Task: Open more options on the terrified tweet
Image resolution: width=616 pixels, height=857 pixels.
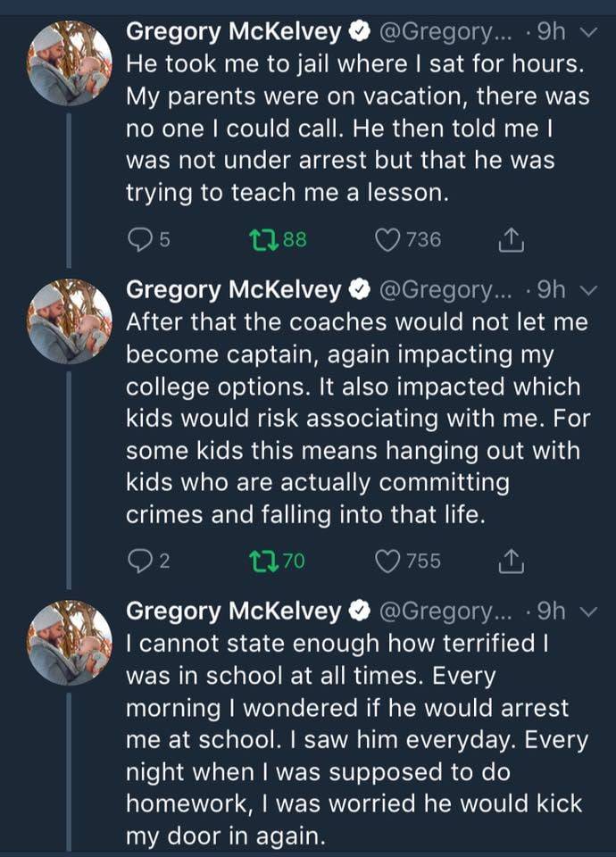Action: (586, 611)
